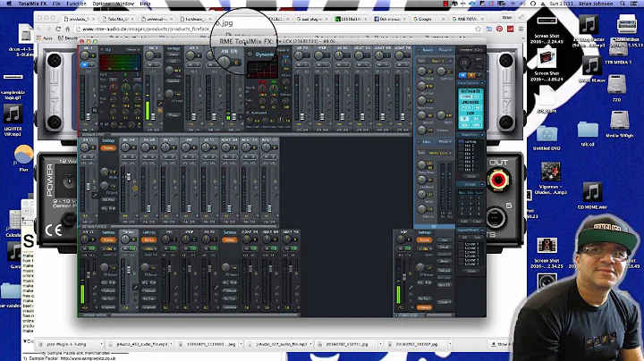Click Show All in the Chrome downloads bar
644x361 pixels.
click(499, 344)
